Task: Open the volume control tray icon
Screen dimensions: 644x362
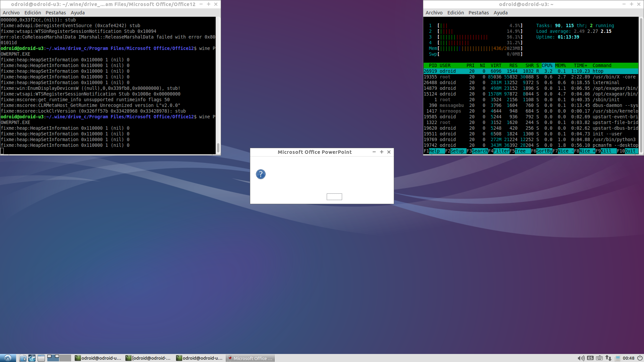Action: tap(581, 358)
